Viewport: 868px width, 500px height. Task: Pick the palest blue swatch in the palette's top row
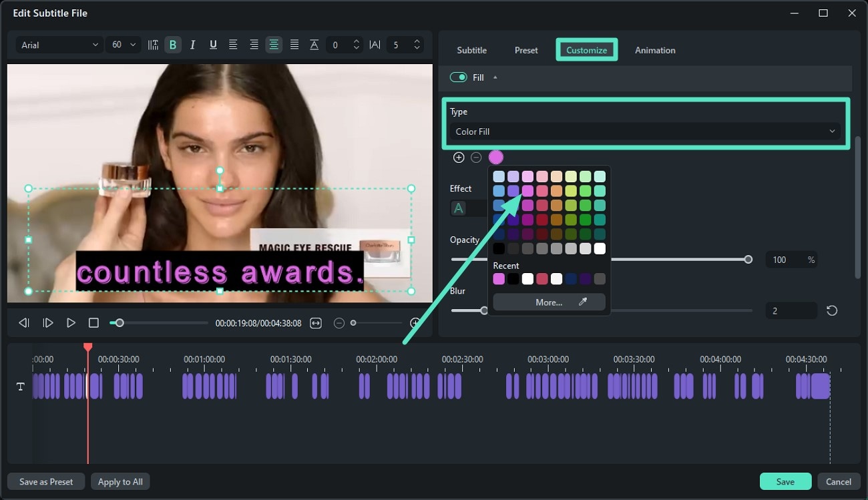click(499, 176)
